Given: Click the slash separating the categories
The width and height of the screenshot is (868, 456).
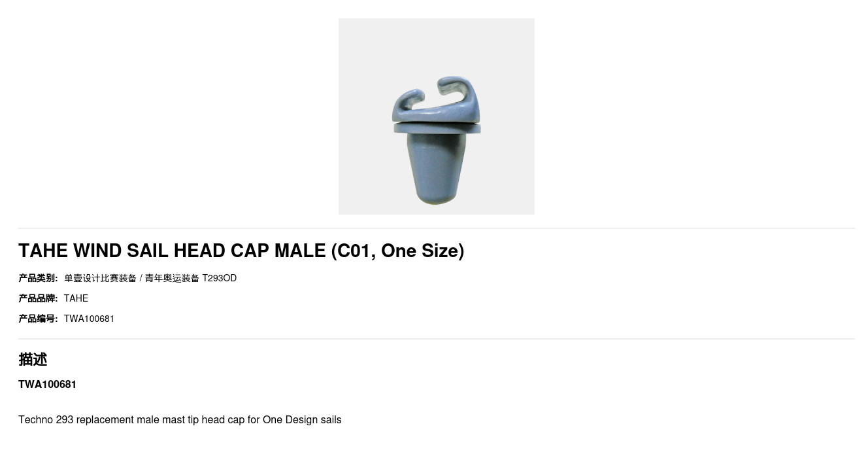Looking at the screenshot, I should coord(141,278).
